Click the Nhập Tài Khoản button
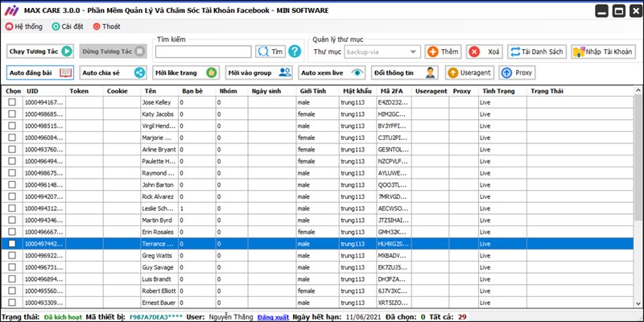Screen dimensions: 644x322 click(x=603, y=52)
